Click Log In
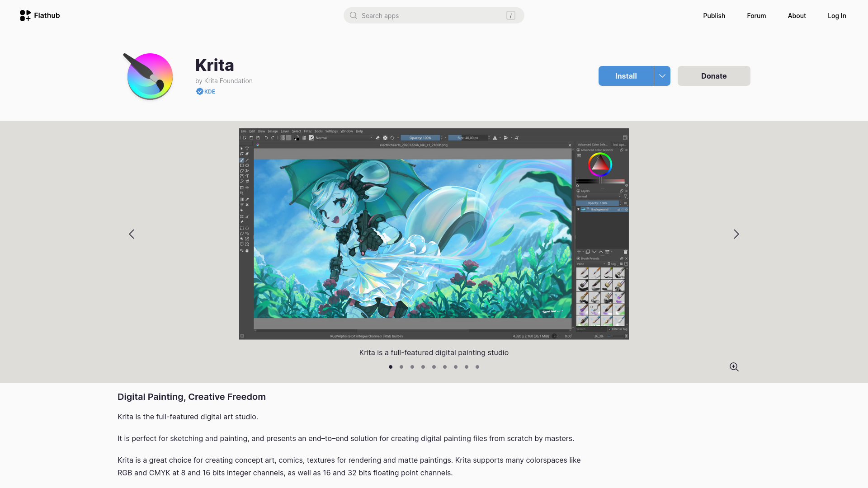 click(x=837, y=16)
